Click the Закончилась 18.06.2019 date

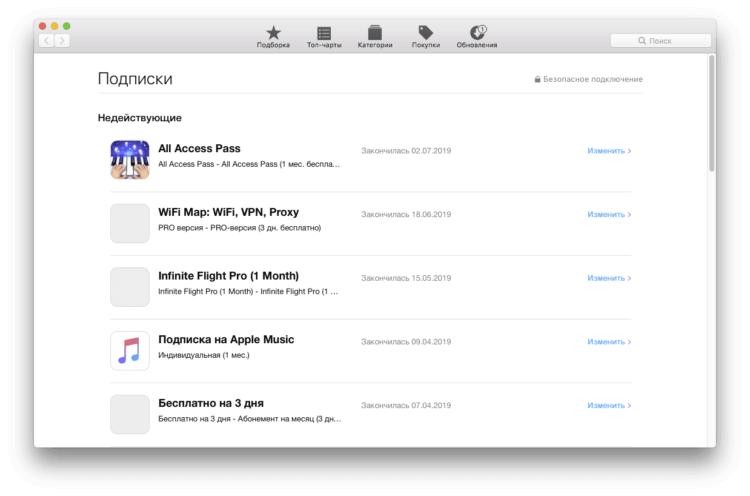click(406, 214)
